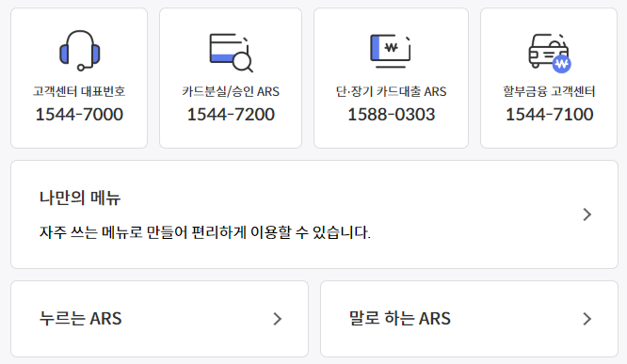Screen dimensions: 627x364
Task: Select the 1544-7200 phone number
Action: [x=231, y=114]
